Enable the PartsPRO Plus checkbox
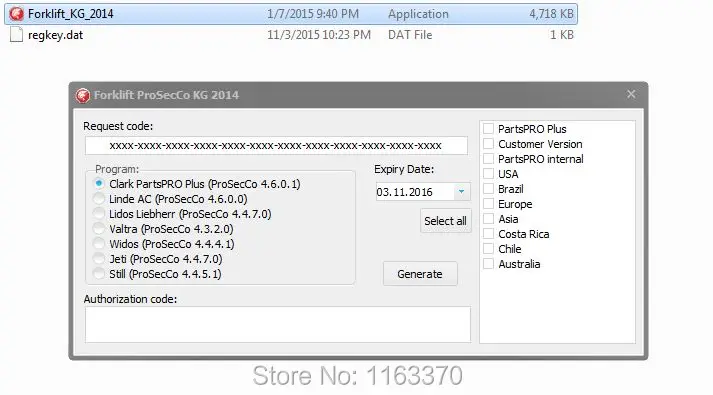 (x=488, y=129)
